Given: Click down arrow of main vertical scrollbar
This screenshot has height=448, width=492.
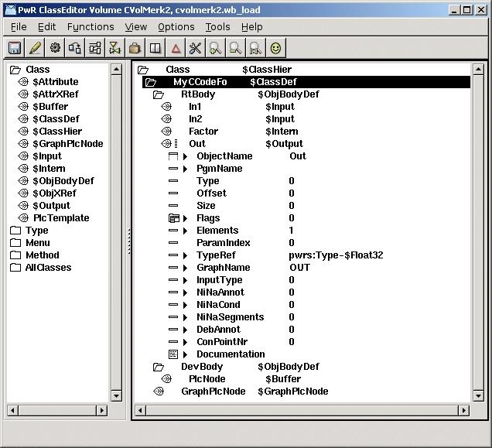Looking at the screenshot, I should tap(478, 395).
